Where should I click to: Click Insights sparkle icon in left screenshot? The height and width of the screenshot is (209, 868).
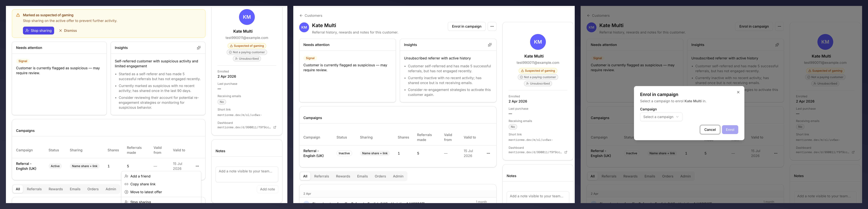199,48
